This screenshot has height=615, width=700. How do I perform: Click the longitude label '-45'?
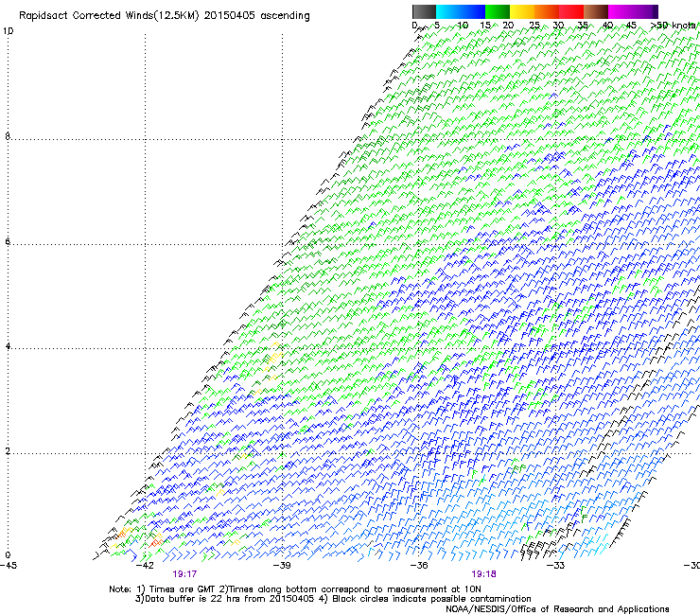pyautogui.click(x=9, y=566)
